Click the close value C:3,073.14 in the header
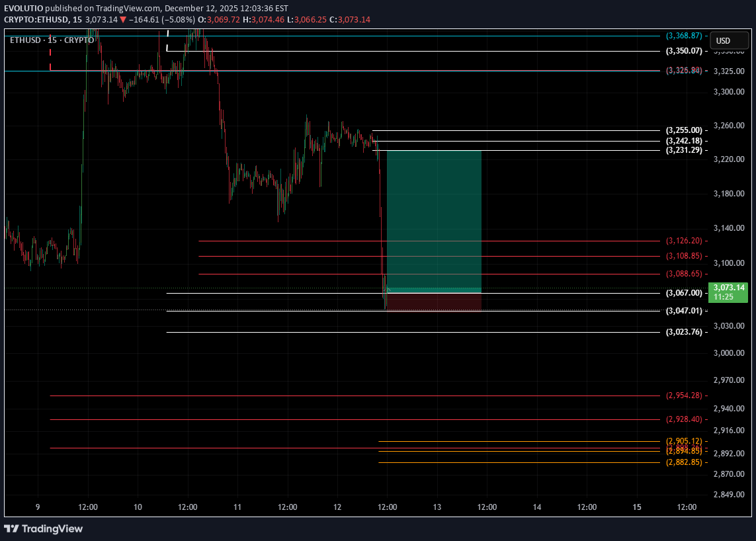This screenshot has height=541, width=756. tap(350, 20)
